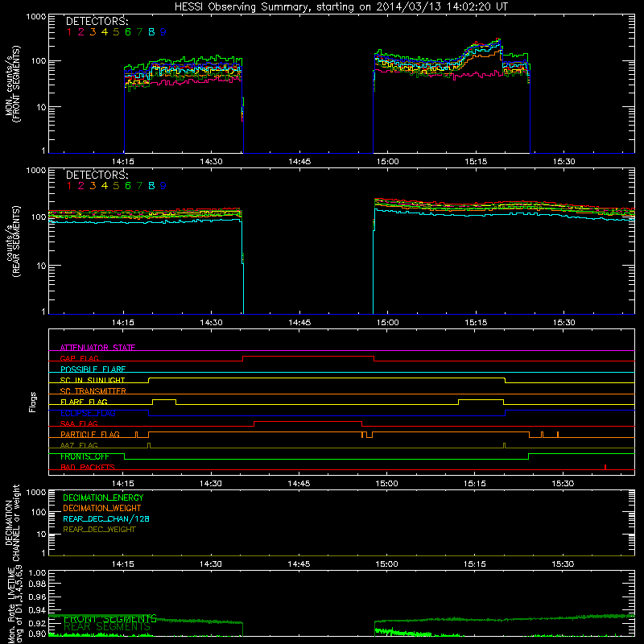Click the counts/s (REAR SEGMENTS) axis title
This screenshot has width=644, height=644.
[x=12, y=242]
